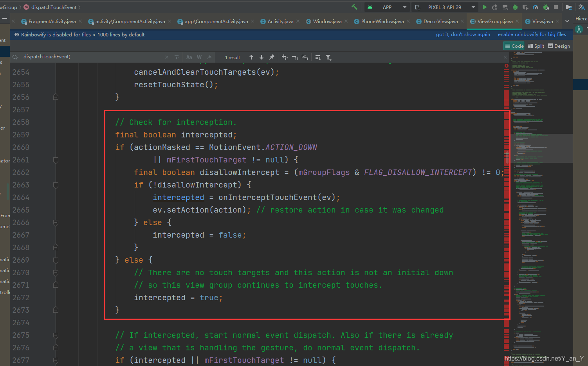Click Select All Occurrences icon
This screenshot has width=588, height=366.
pos(305,58)
